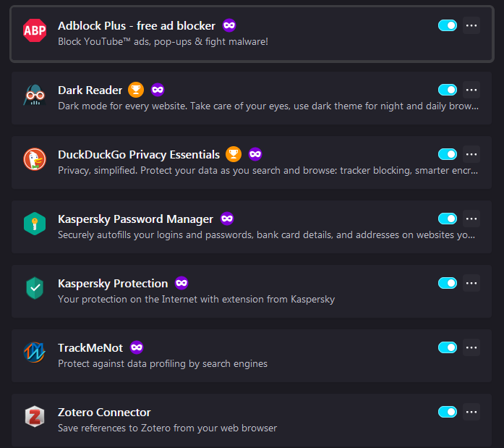Click the Zotero Connector Z icon
Viewport: 504px width, 448px height.
pos(35,418)
